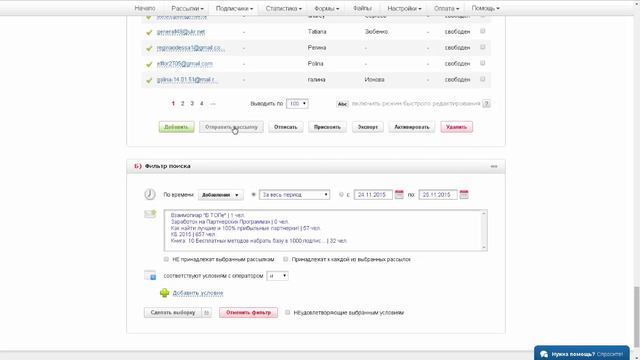Image resolution: width=640 pixels, height=360 pixels.
Task: Click the green plus add-condition icon
Action: [164, 293]
